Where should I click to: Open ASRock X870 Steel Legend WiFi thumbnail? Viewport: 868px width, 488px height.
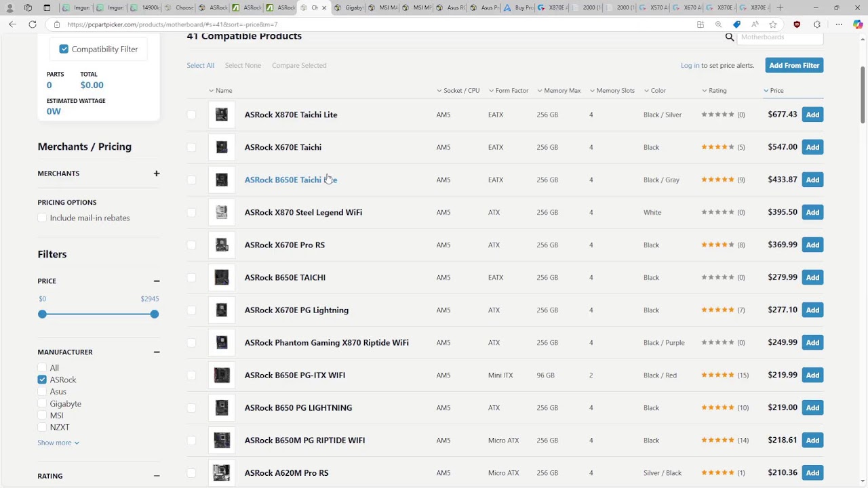222,212
